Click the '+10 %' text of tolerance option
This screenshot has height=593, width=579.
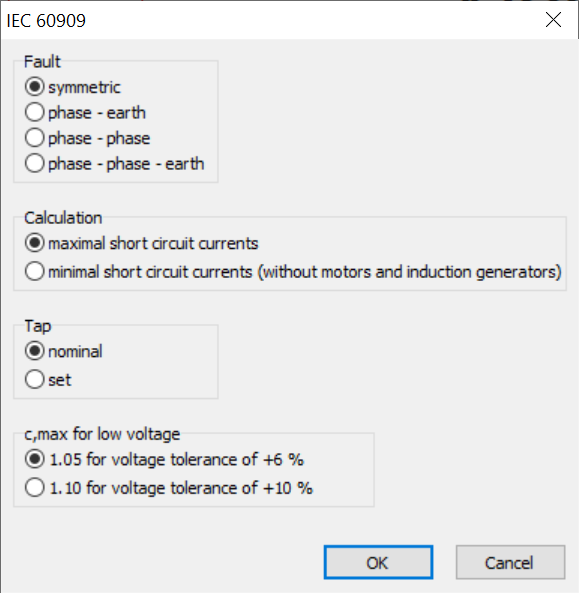click(x=288, y=488)
